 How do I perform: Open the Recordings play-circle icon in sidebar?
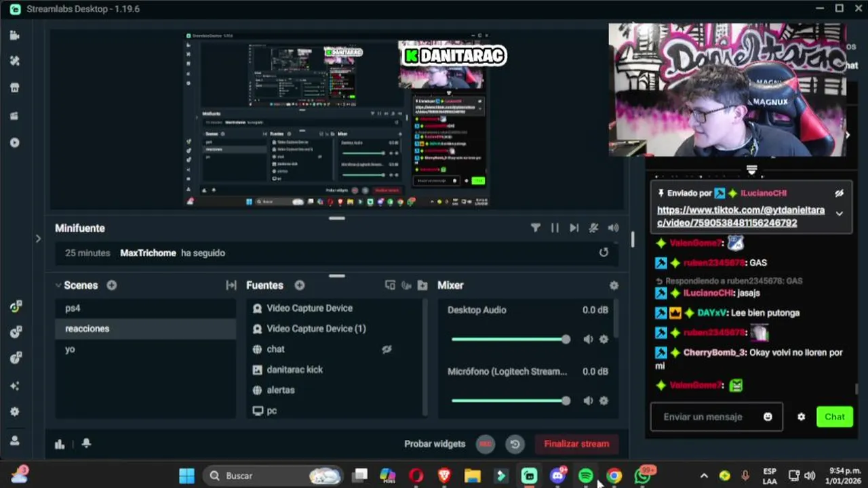coord(15,143)
